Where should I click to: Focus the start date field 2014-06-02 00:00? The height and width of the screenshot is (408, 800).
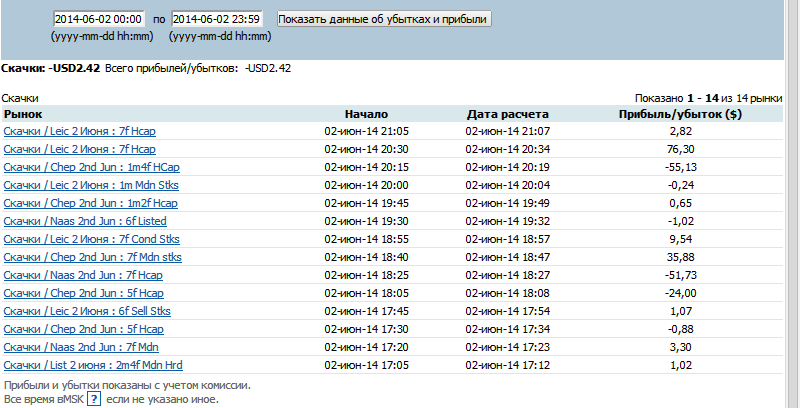(x=98, y=19)
